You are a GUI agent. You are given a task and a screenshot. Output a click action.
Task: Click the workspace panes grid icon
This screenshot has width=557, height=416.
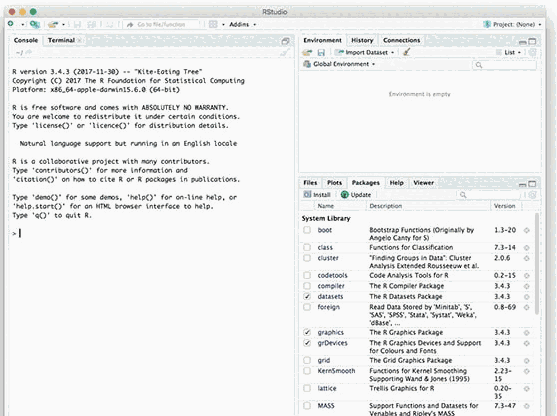pos(213,25)
